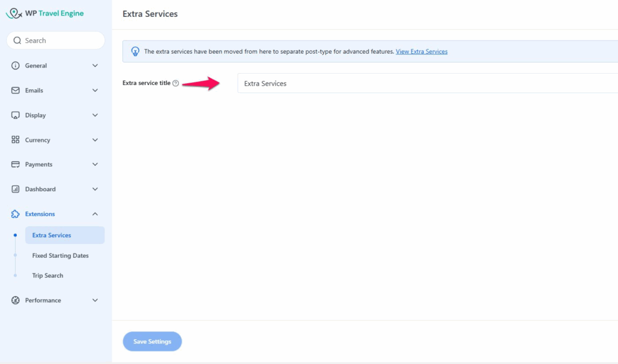The image size is (618, 364).
Task: Follow the View Extra Services link
Action: (421, 52)
